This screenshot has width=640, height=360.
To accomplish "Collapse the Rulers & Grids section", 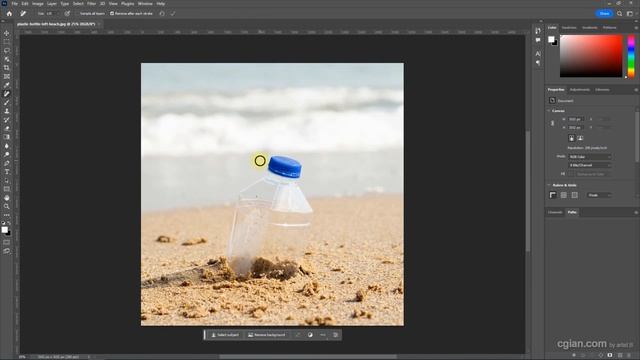I will click(549, 185).
